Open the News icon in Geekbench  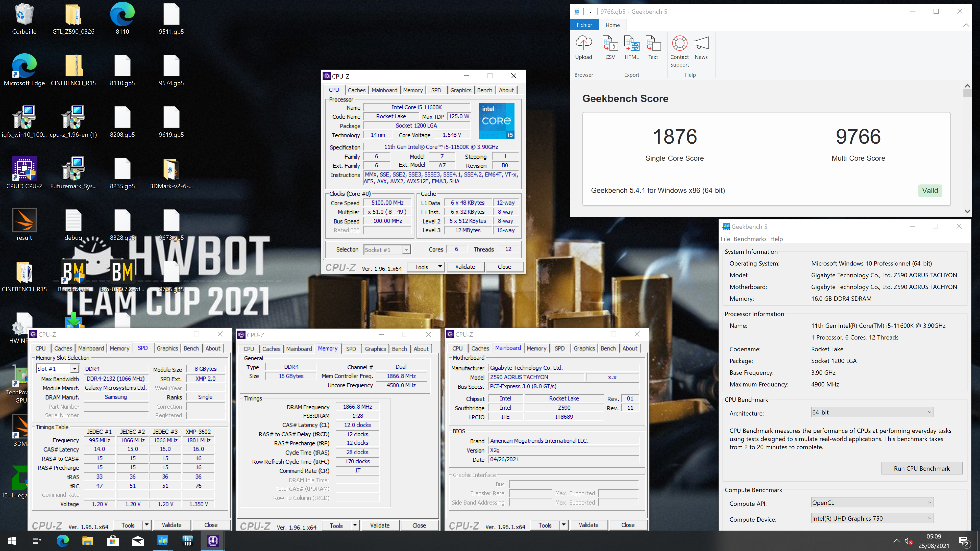[701, 47]
